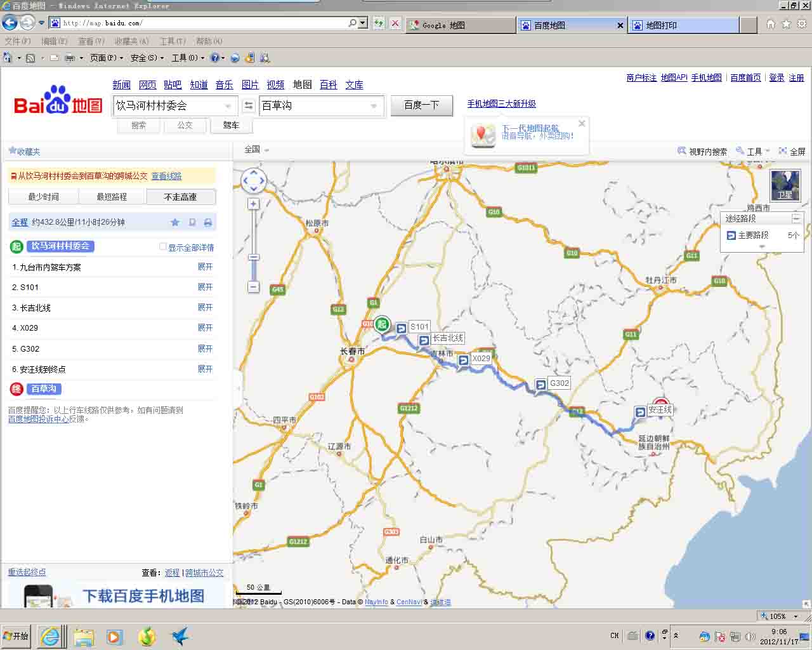812x650 pixels.
Task: Expand step 1 九台市内驾车方案
Action: point(205,267)
